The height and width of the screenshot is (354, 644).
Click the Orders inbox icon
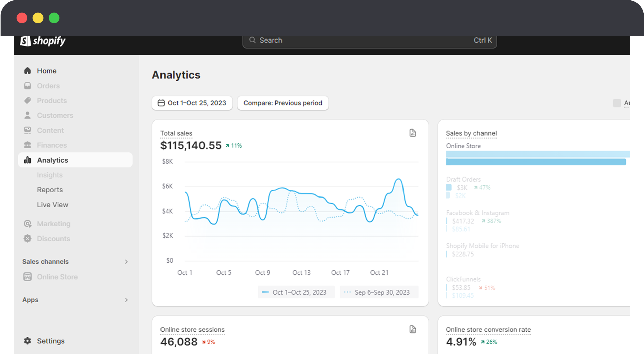click(27, 86)
